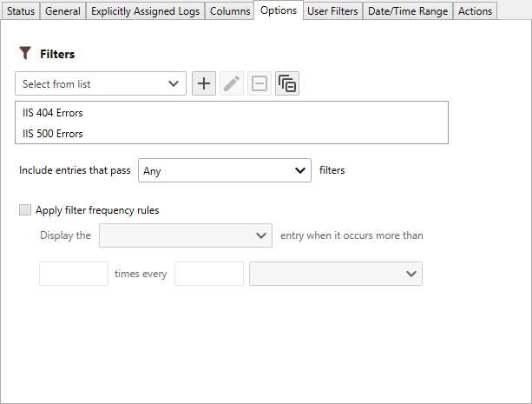Open the User Filters tab
This screenshot has width=532, height=404.
332,11
